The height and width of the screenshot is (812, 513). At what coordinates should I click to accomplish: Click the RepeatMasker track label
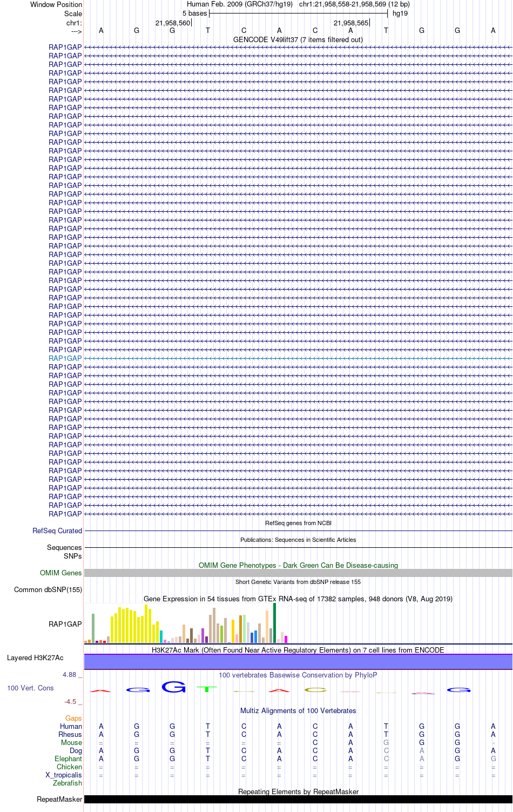click(x=59, y=799)
